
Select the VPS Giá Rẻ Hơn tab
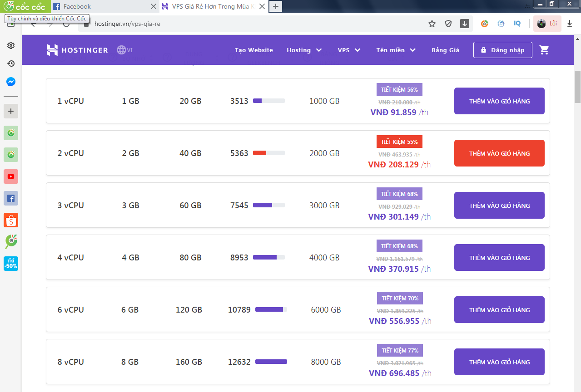tap(214, 6)
